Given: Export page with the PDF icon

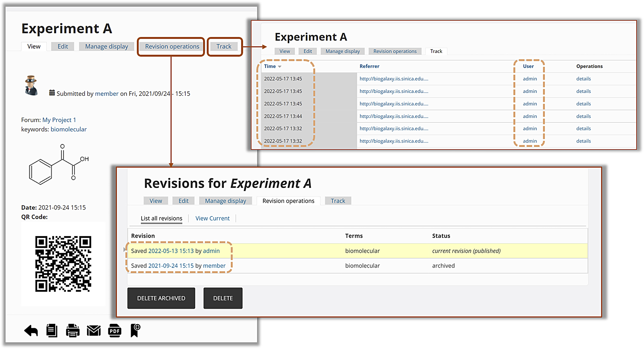Looking at the screenshot, I should point(115,330).
